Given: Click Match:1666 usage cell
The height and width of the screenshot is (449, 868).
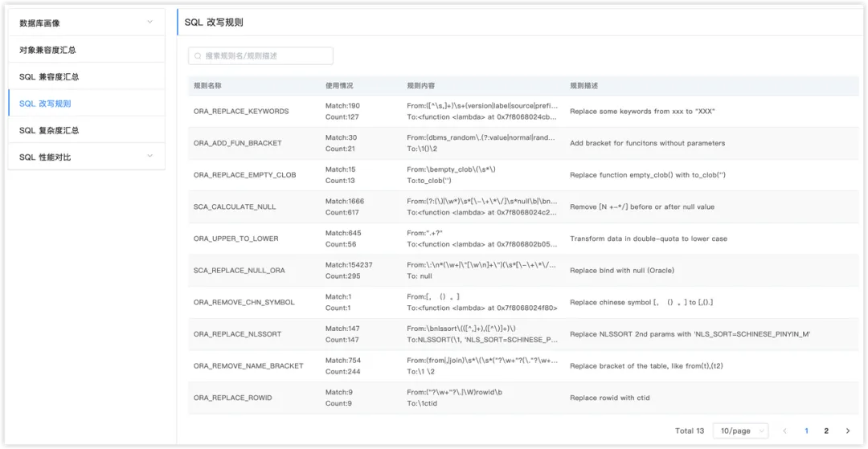Looking at the screenshot, I should (x=345, y=202).
